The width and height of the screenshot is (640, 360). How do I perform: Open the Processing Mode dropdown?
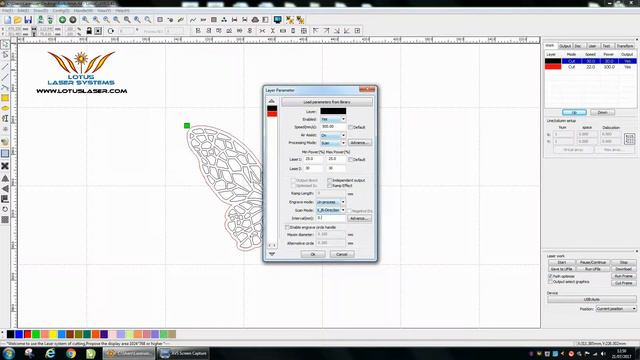333,143
